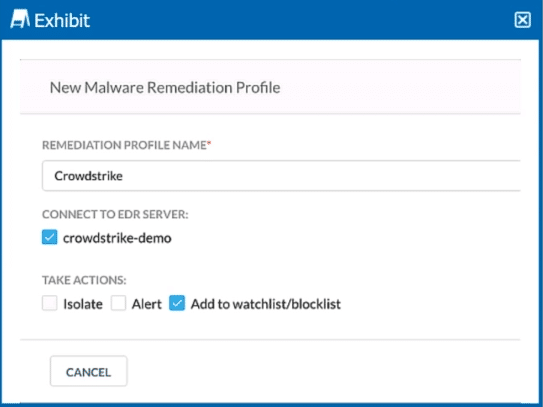Click the TAKE ACTIONS label
Image resolution: width=543 pixels, height=407 pixels.
point(84,280)
